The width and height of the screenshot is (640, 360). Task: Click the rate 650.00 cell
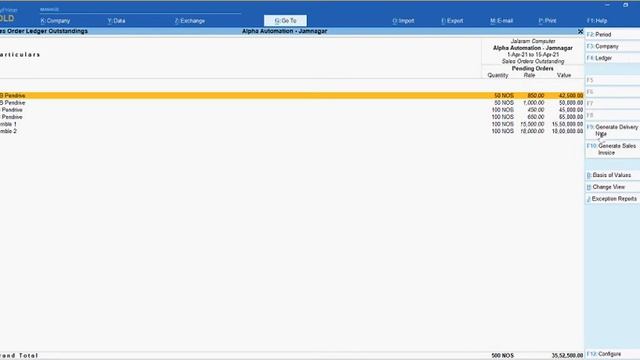point(536,117)
